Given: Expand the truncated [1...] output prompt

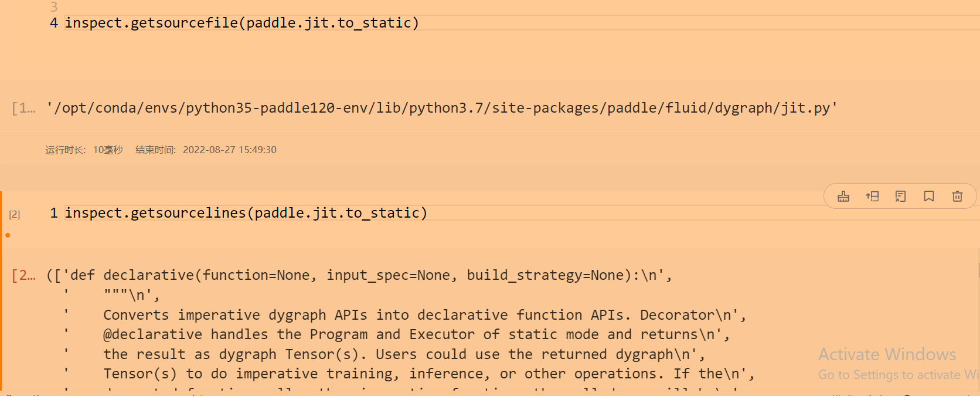Looking at the screenshot, I should [23, 107].
